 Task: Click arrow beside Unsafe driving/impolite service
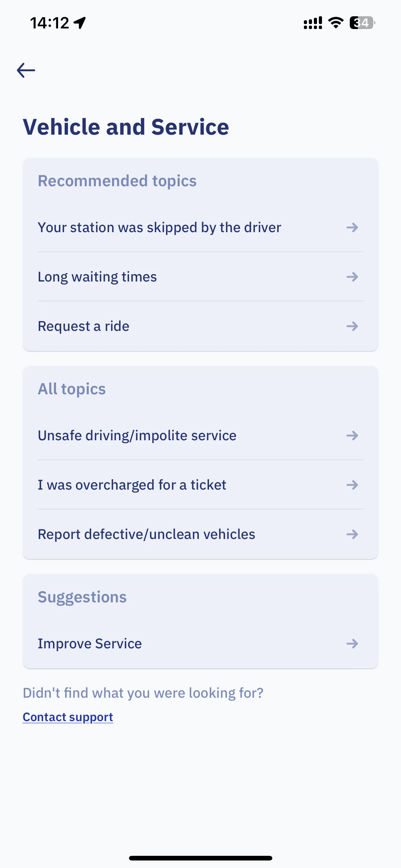(352, 436)
